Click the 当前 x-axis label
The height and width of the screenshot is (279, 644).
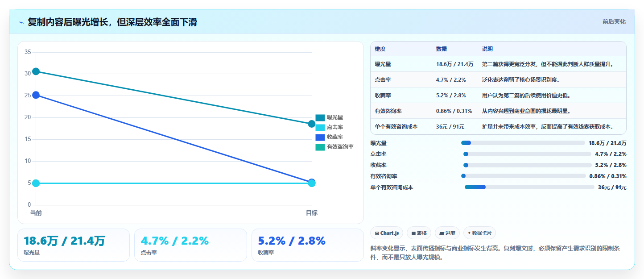pos(36,213)
